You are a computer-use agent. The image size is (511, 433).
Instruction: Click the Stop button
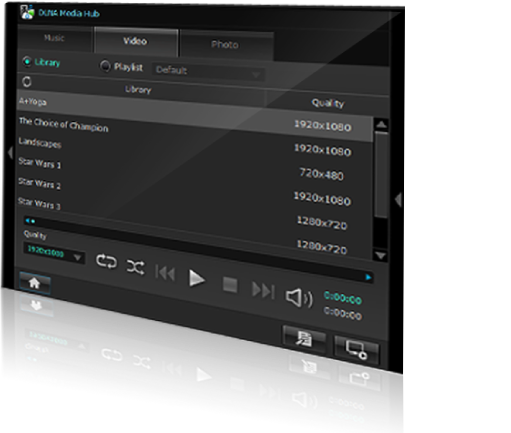point(230,285)
